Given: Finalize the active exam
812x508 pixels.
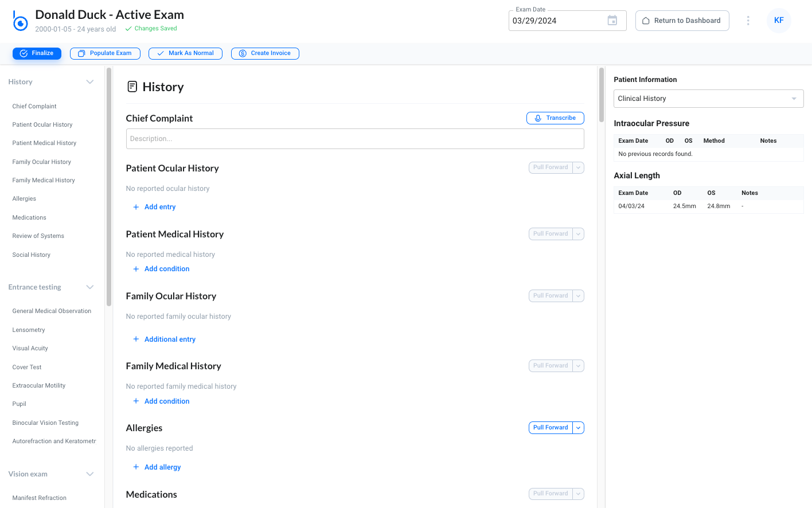Looking at the screenshot, I should tap(37, 53).
